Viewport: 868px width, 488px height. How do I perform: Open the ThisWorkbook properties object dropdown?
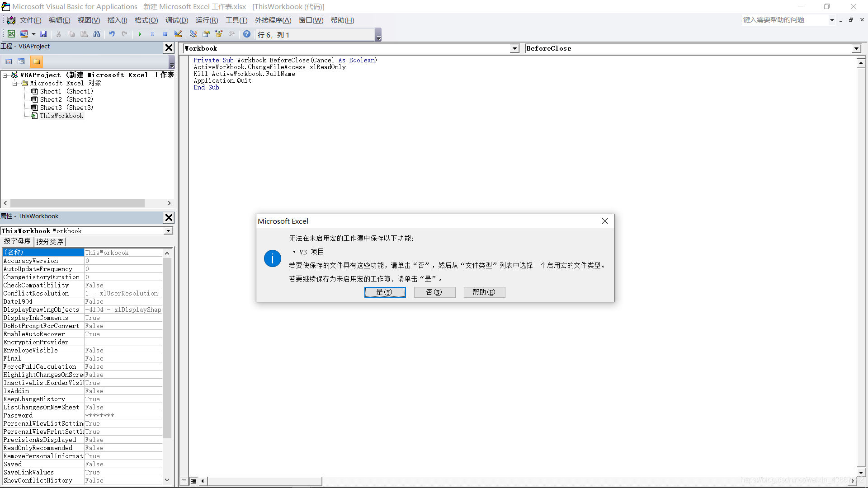168,231
